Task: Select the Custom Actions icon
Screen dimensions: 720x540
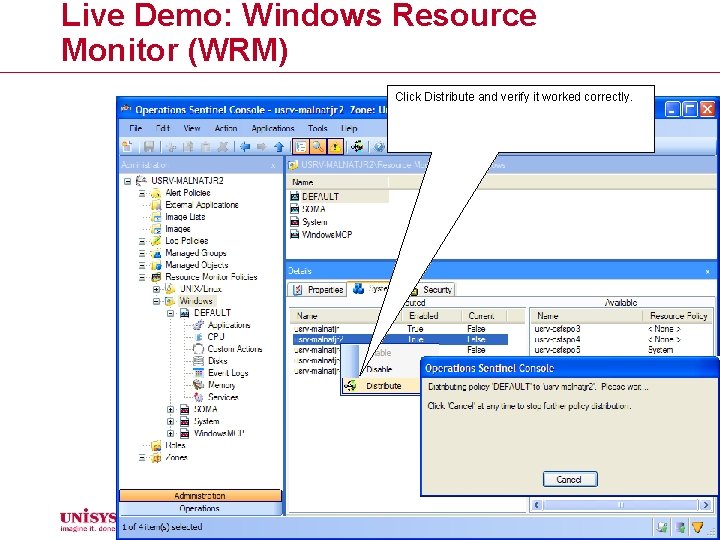Action: [198, 349]
